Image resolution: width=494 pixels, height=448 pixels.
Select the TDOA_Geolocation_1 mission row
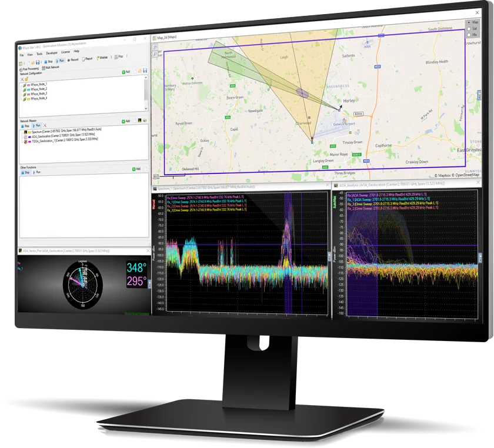[x=61, y=141]
